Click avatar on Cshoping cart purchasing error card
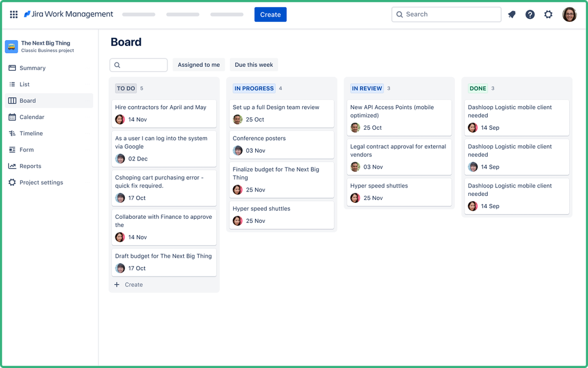The width and height of the screenshot is (588, 368). pyautogui.click(x=120, y=198)
